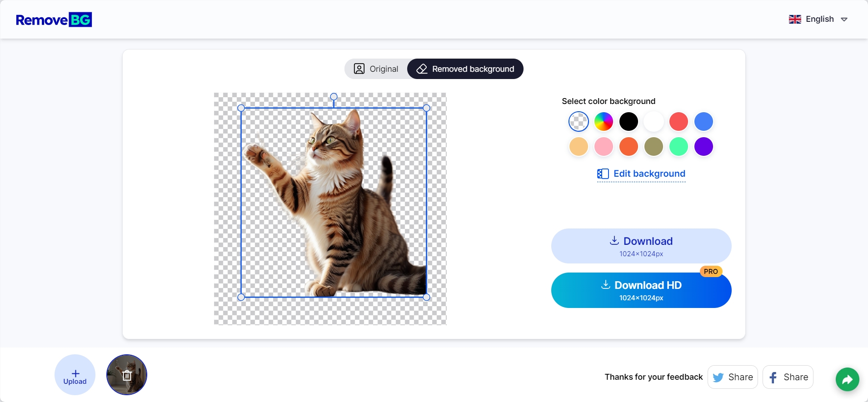This screenshot has width=868, height=402.
Task: Switch to Original view
Action: pyautogui.click(x=376, y=69)
